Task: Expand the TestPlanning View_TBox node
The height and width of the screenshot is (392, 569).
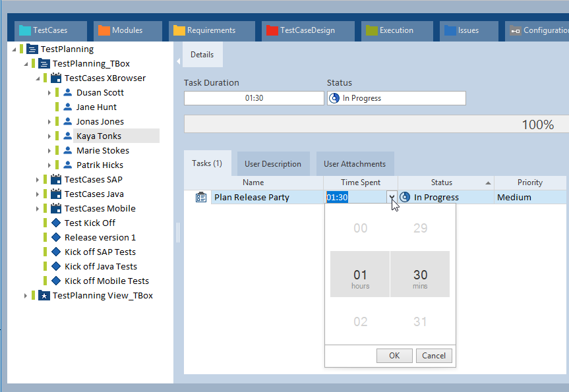Action: point(26,296)
